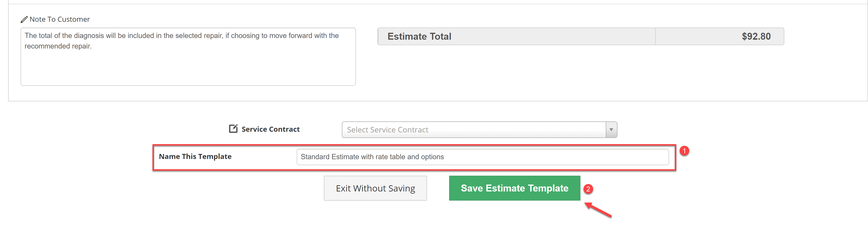Click the Estimate Total label

419,36
